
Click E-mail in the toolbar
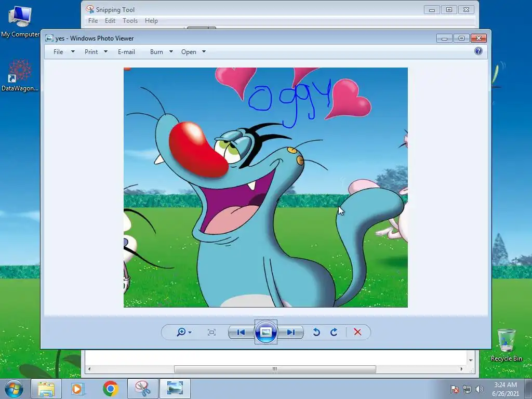[x=126, y=52]
